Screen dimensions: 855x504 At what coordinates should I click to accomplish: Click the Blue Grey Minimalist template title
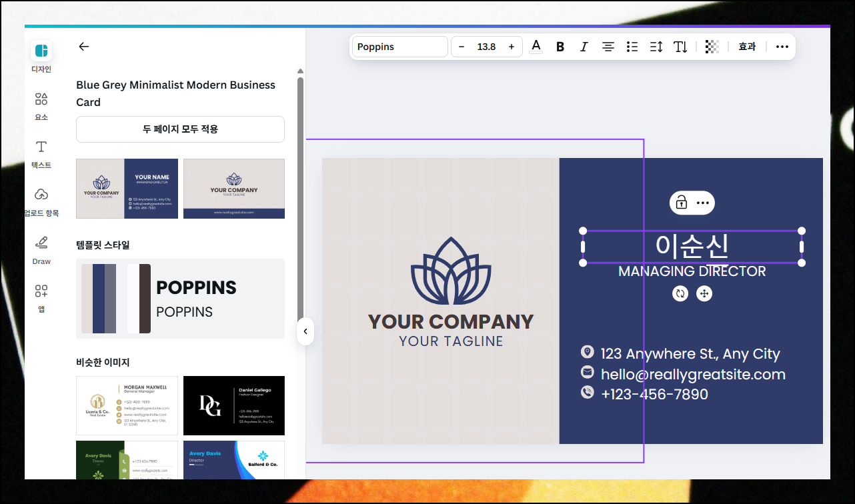pyautogui.click(x=175, y=93)
